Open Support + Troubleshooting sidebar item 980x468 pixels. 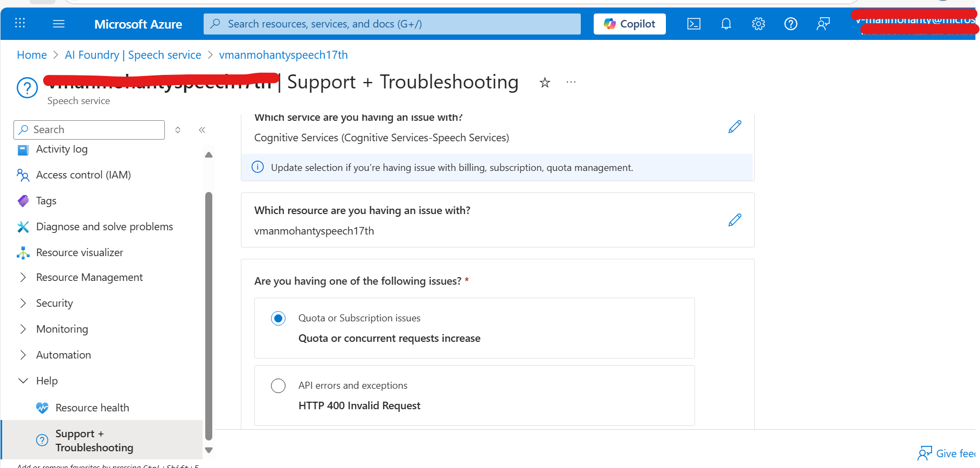[102, 441]
